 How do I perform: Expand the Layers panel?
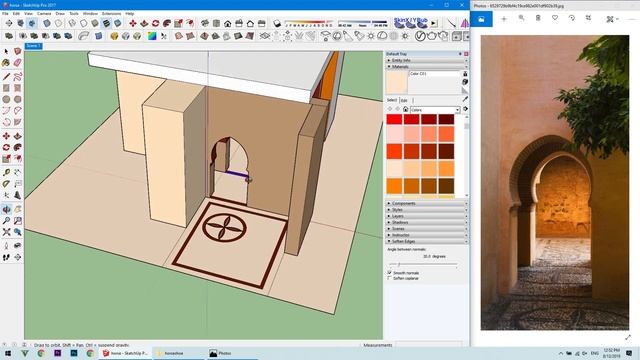426,216
